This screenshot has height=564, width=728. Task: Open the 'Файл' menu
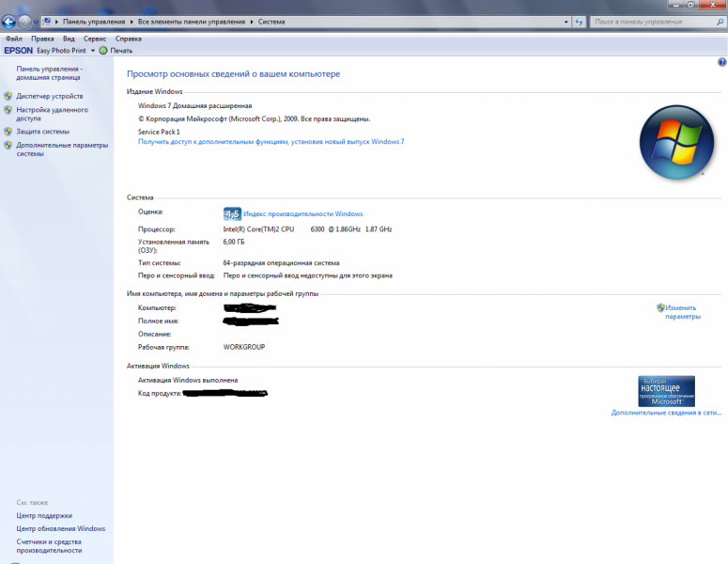14,39
